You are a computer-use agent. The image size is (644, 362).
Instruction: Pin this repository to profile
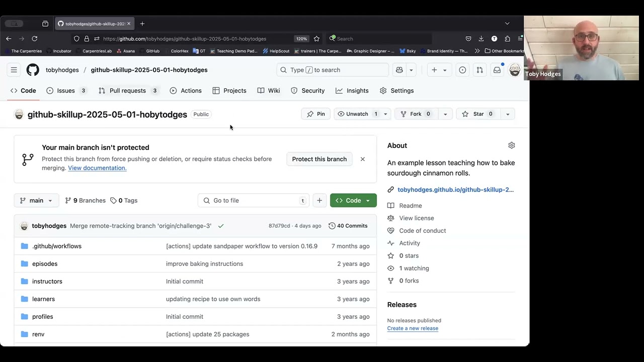[316, 114]
